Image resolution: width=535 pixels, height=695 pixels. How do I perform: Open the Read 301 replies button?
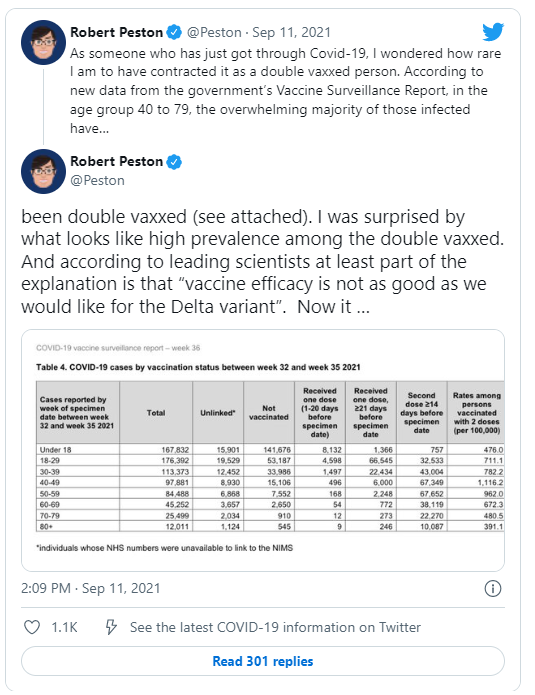click(x=263, y=661)
